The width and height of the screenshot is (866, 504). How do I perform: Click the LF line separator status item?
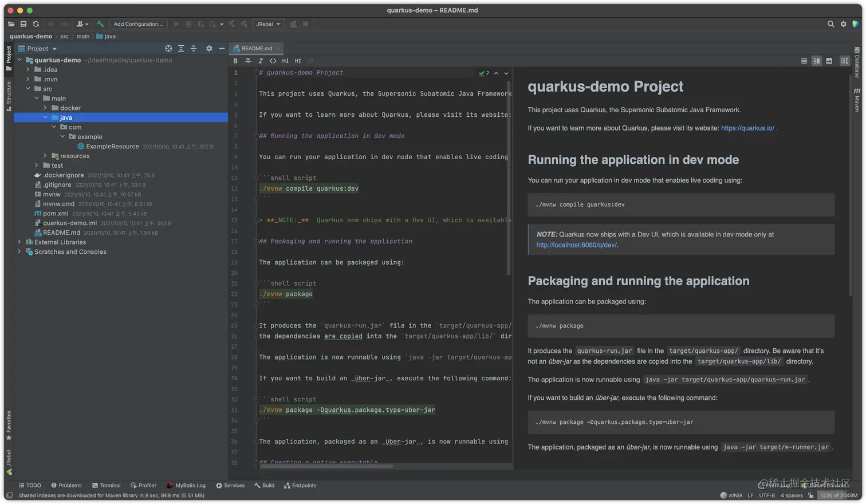coord(750,495)
